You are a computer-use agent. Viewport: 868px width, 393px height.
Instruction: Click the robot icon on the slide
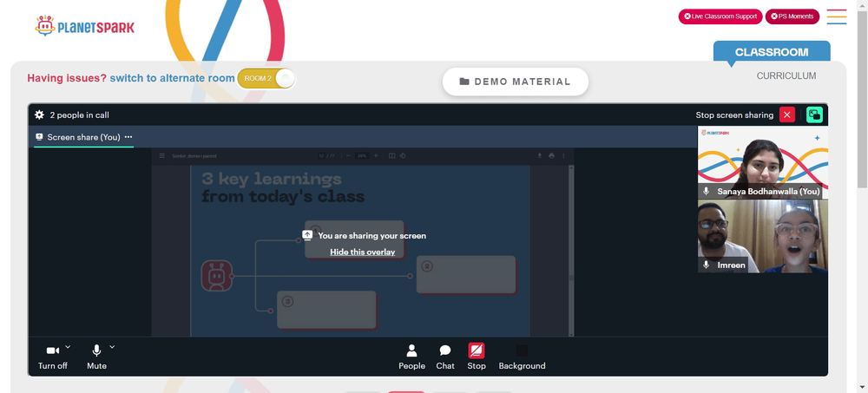[x=216, y=276]
